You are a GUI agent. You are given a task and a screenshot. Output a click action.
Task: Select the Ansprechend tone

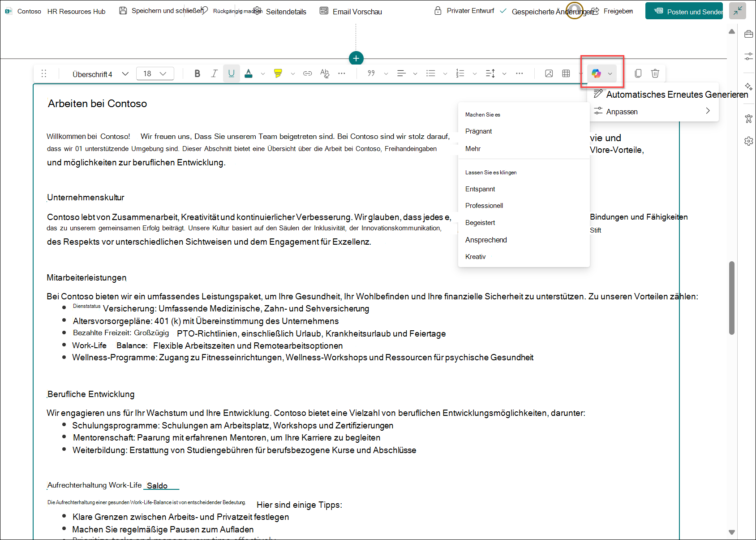point(524,240)
